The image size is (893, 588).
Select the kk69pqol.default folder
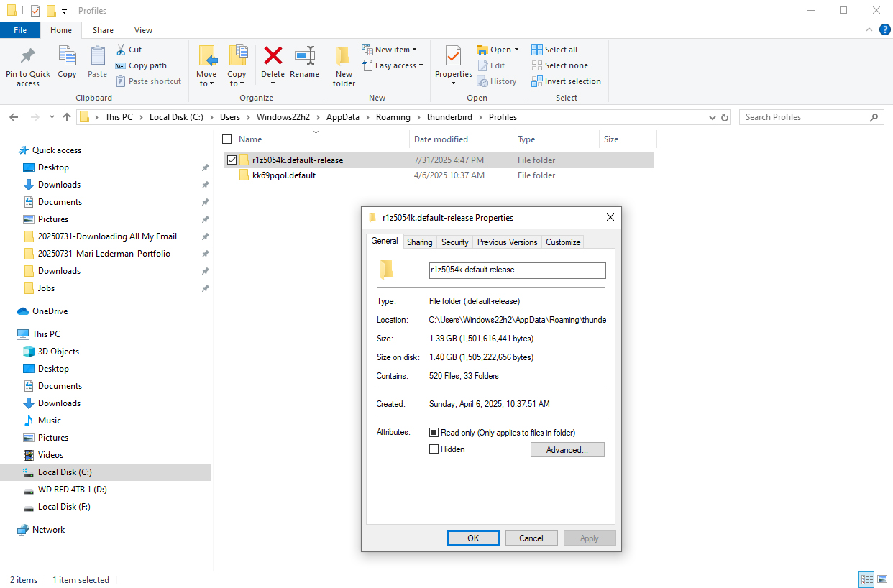[x=284, y=175]
